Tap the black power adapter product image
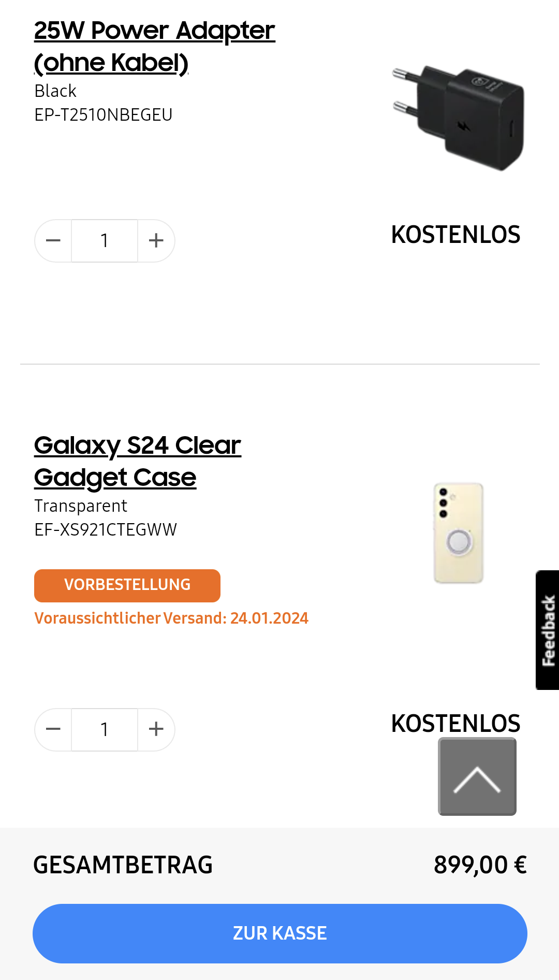 tap(458, 118)
